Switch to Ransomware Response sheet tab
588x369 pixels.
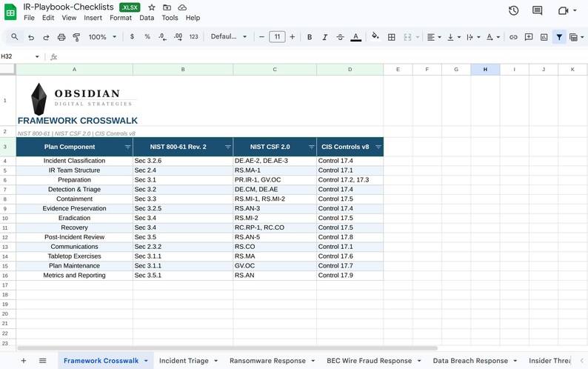click(x=268, y=361)
